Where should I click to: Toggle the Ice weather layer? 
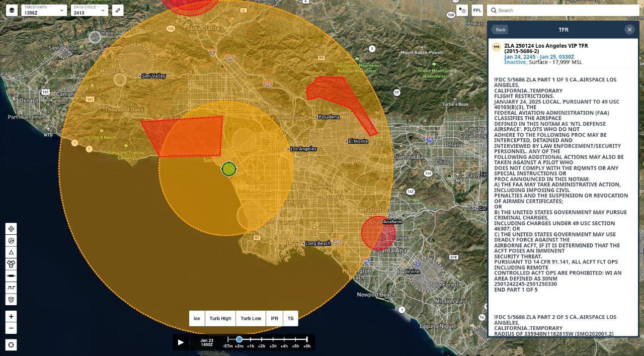197,318
